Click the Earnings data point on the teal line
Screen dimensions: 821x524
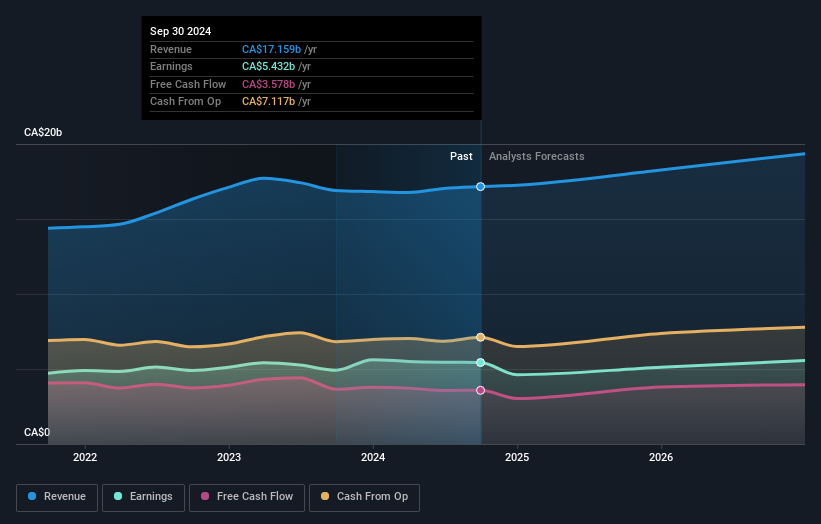point(480,363)
